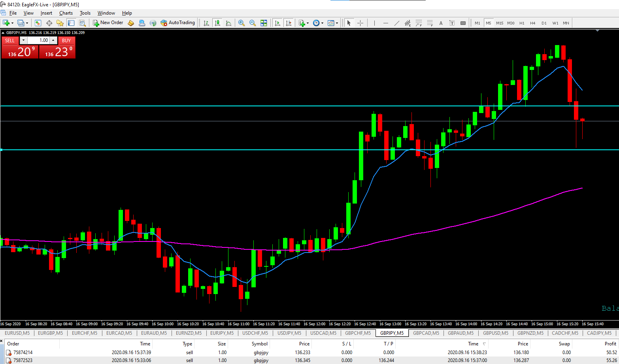This screenshot has width=619, height=364.
Task: Select the Draw Vertical Line tool
Action: pos(374,23)
